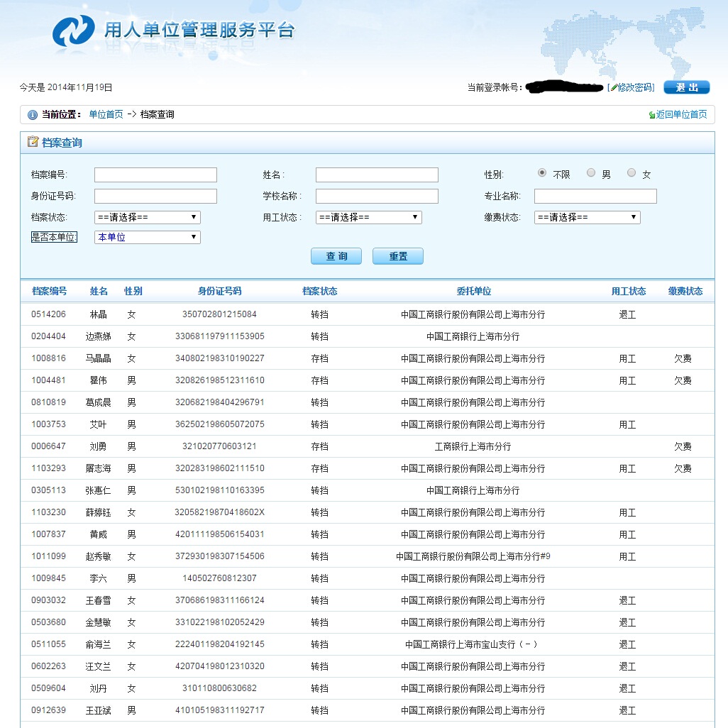The height and width of the screenshot is (728, 728).
Task: Open the 是否本单位 dropdown showing 本单位
Action: (x=148, y=237)
